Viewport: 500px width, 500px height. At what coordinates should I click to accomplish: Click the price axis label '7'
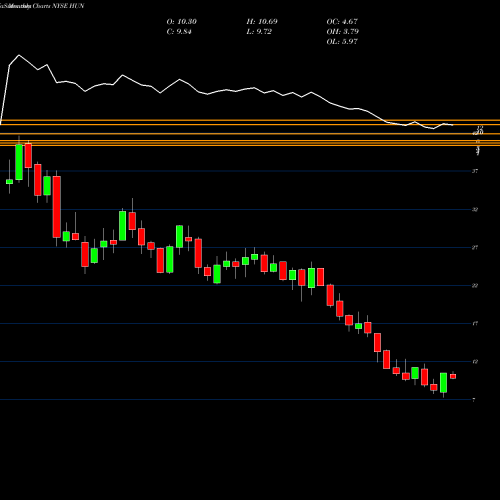(x=474, y=400)
